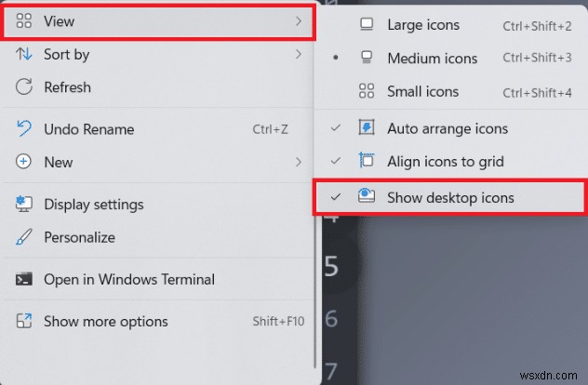Open the New submenu chevron
588x385 pixels.
299,162
